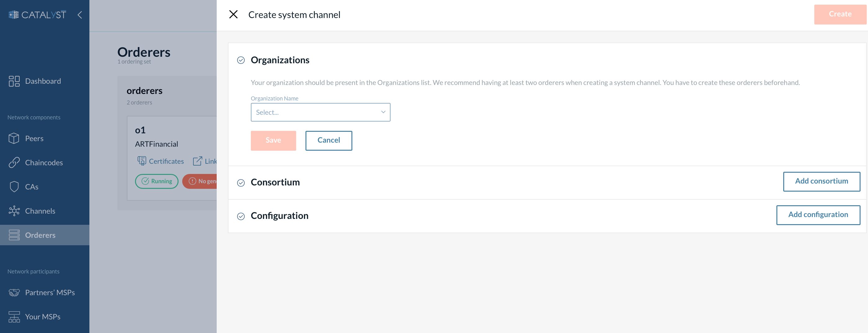Click the Certificates icon on orderer o1
The width and height of the screenshot is (868, 333).
(x=142, y=161)
